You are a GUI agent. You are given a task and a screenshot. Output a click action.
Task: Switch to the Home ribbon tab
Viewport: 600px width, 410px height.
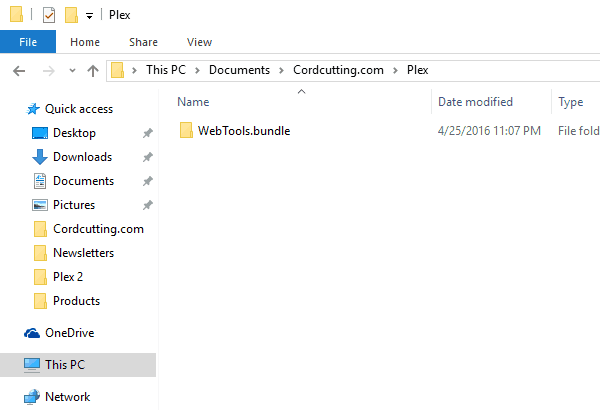(x=85, y=42)
